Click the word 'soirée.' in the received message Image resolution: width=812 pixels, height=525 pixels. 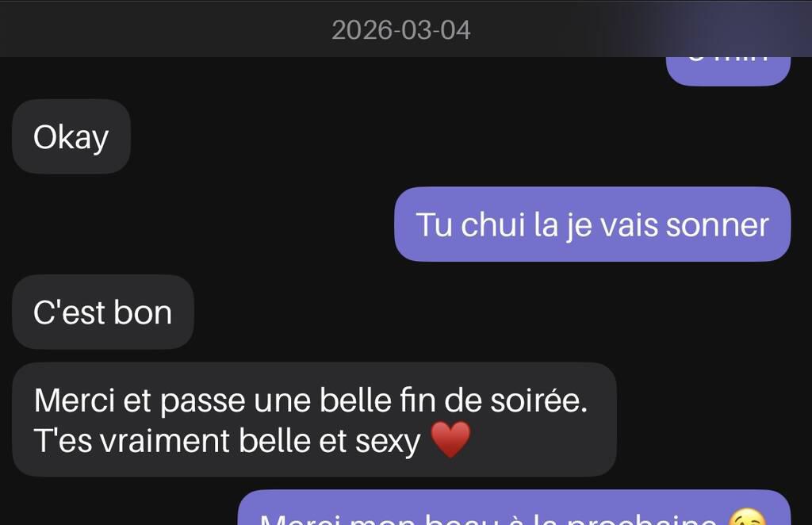[x=539, y=400]
